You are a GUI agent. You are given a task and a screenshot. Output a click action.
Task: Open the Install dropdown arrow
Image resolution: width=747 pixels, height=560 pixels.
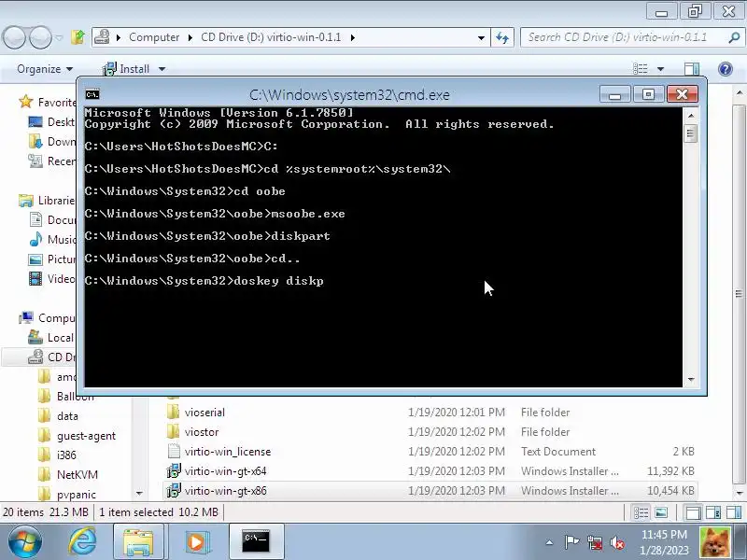pos(162,69)
